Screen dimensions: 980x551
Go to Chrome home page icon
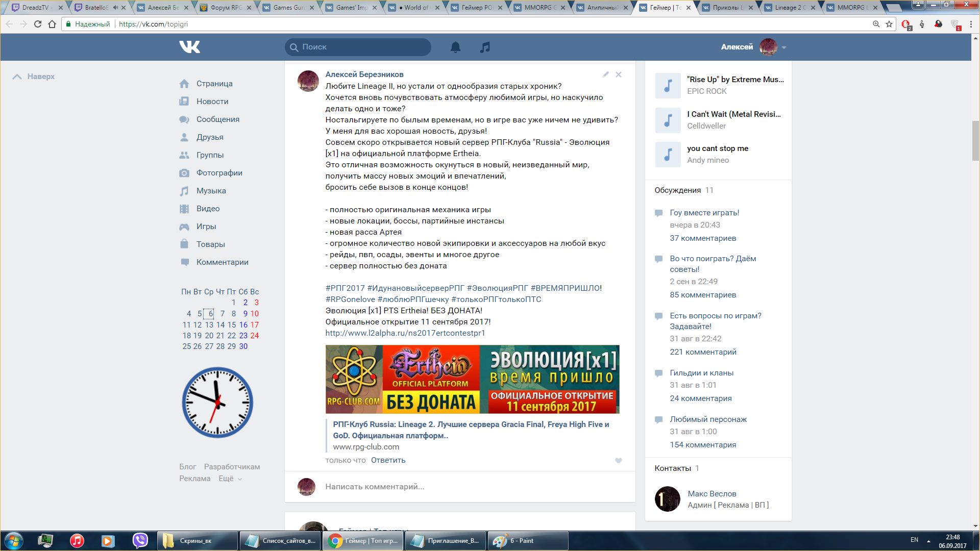pos(52,24)
